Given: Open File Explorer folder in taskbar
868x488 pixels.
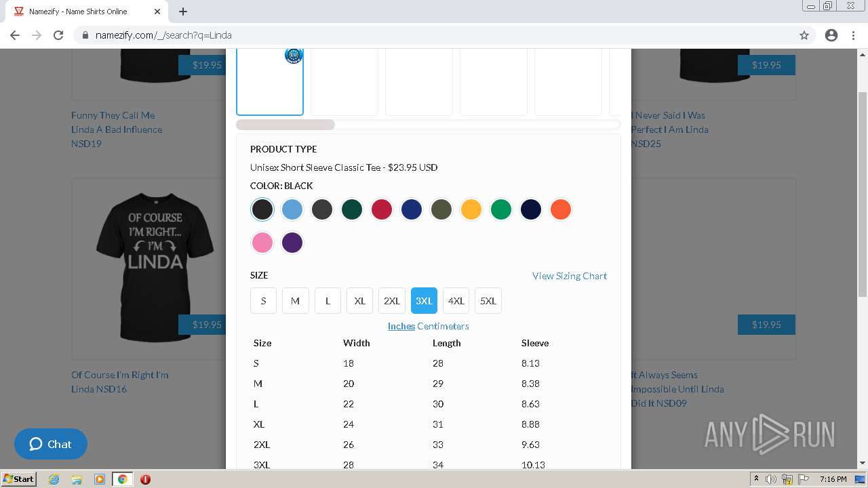Looking at the screenshot, I should 77,479.
